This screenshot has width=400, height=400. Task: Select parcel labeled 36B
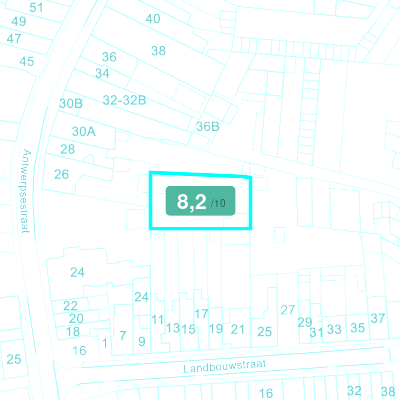click(208, 126)
